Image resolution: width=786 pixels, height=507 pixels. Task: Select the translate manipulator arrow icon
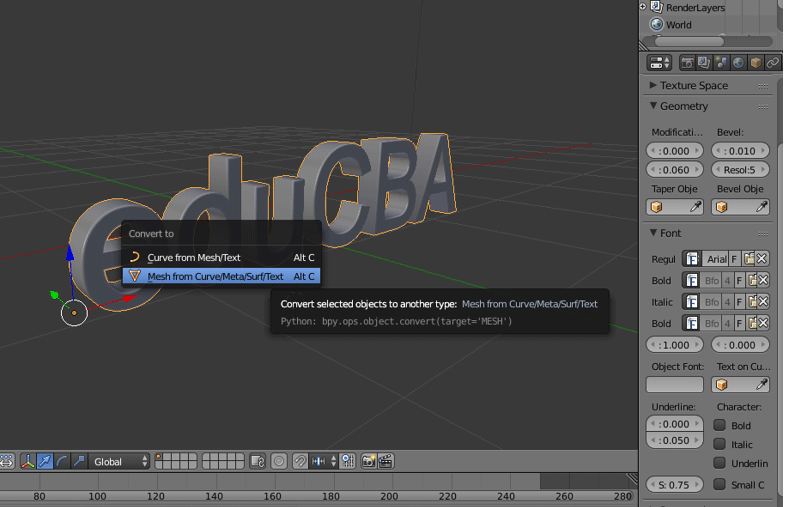click(x=45, y=461)
